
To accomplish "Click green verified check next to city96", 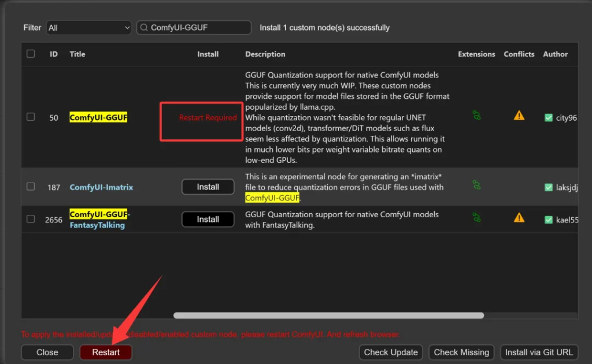I will coord(549,118).
